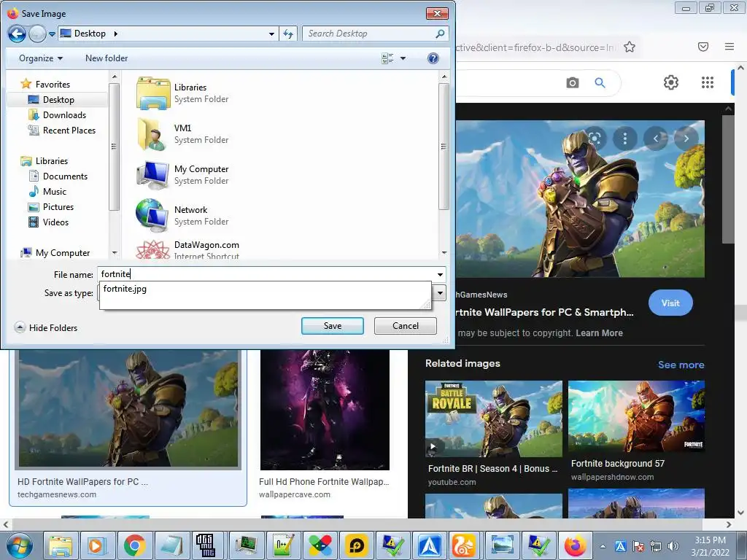Open Fortnite background 57 related thumbnail
This screenshot has height=560, width=747.
(636, 416)
